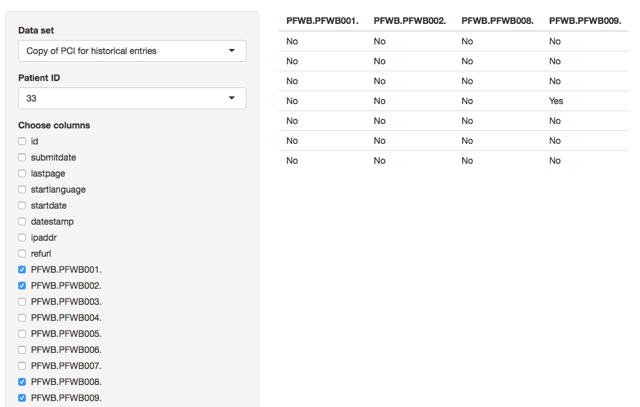Open the Data set dropdown
The height and width of the screenshot is (407, 640).
point(132,50)
